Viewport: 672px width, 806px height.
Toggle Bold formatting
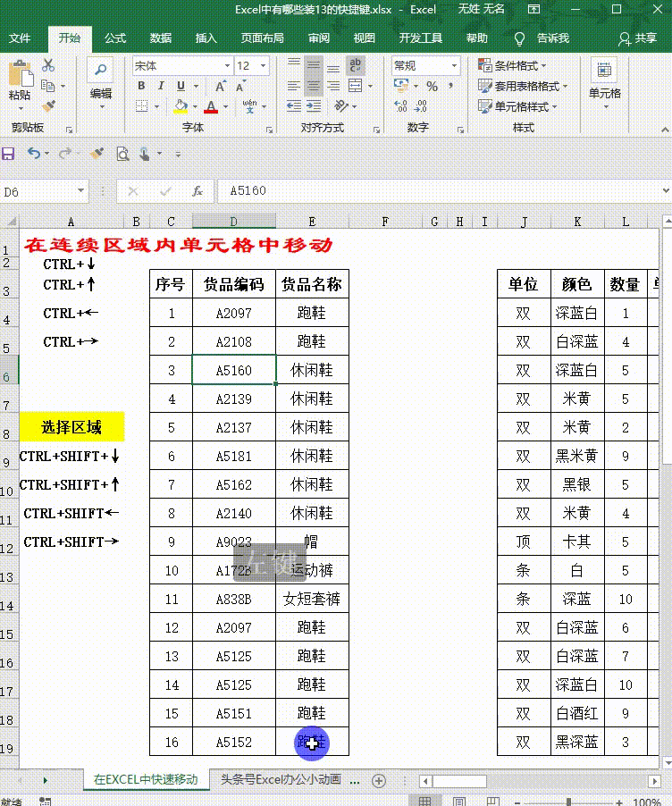[x=141, y=86]
